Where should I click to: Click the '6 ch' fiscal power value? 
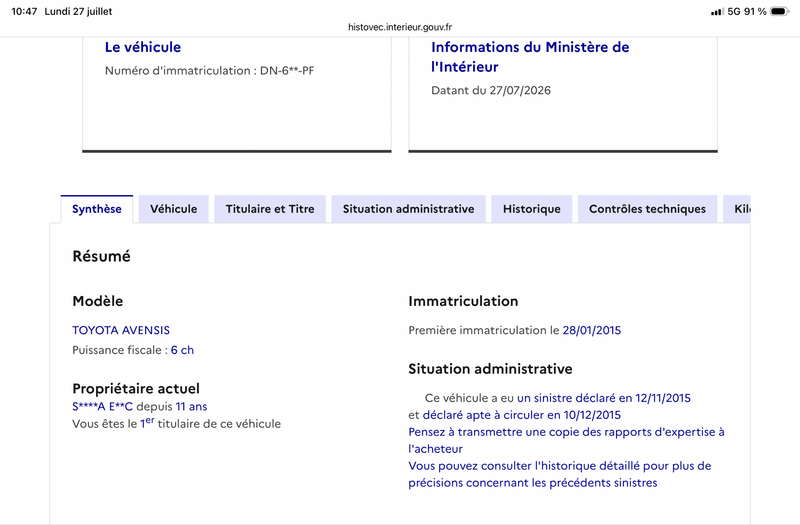[x=182, y=350]
